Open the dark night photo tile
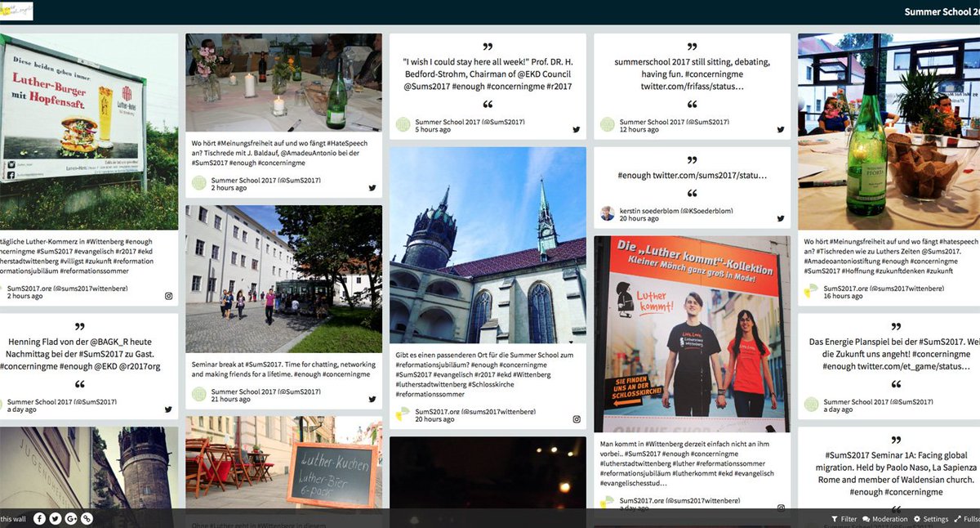The image size is (980, 528). pyautogui.click(x=488, y=473)
